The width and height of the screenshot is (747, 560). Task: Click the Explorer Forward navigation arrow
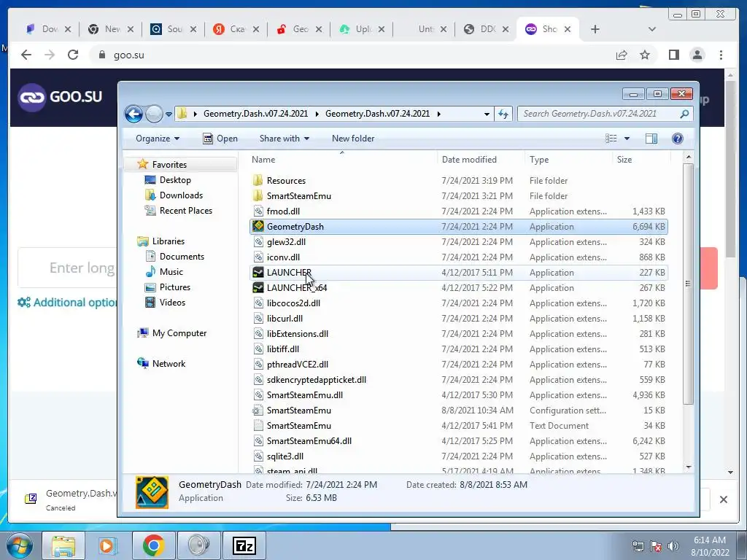(x=154, y=114)
